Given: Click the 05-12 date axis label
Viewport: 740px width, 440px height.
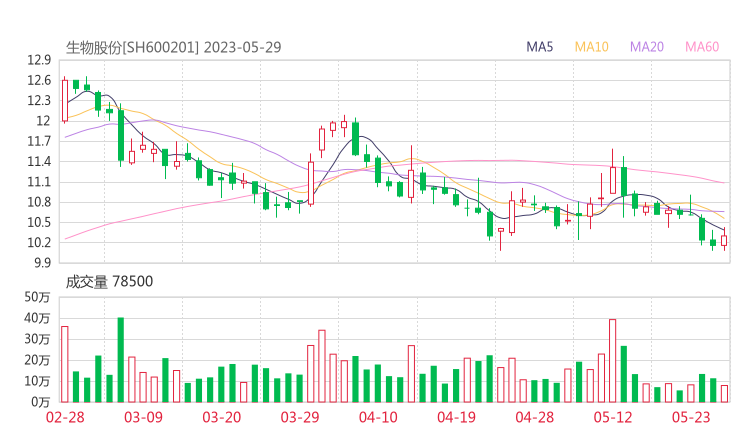Looking at the screenshot, I should tap(613, 417).
